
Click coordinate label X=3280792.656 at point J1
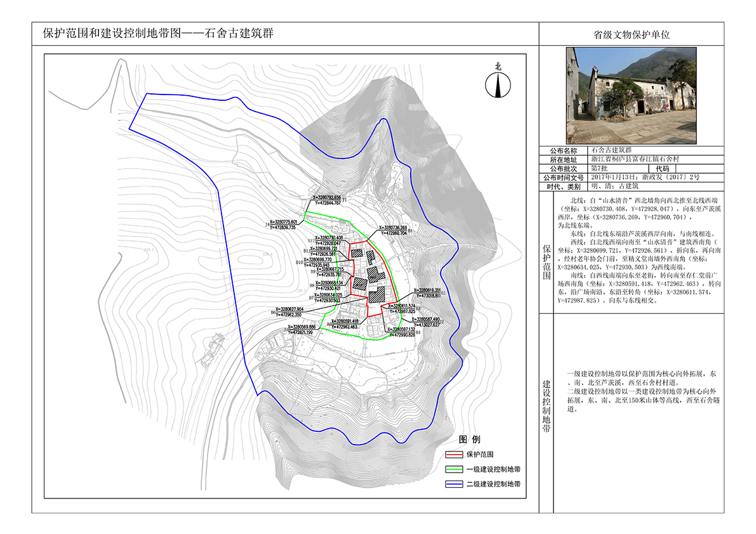point(327,198)
